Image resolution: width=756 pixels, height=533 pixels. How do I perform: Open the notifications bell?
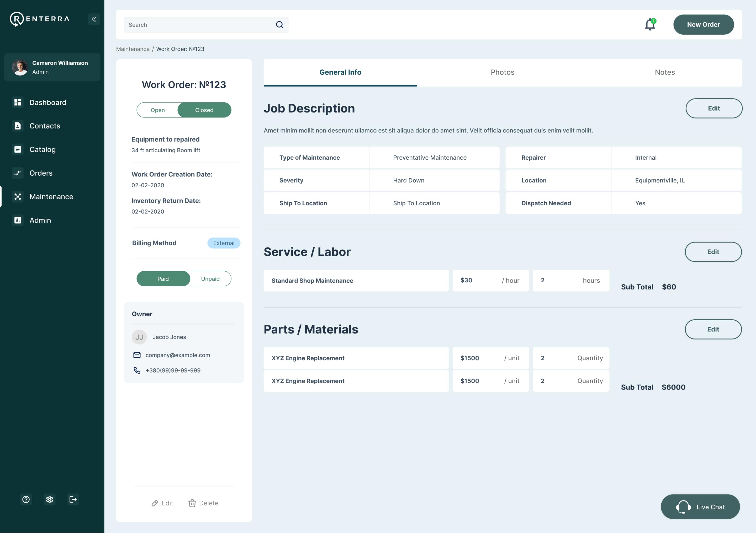click(650, 24)
